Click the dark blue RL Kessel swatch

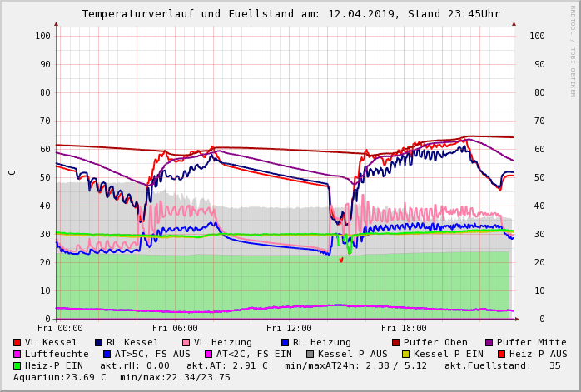tap(99, 342)
